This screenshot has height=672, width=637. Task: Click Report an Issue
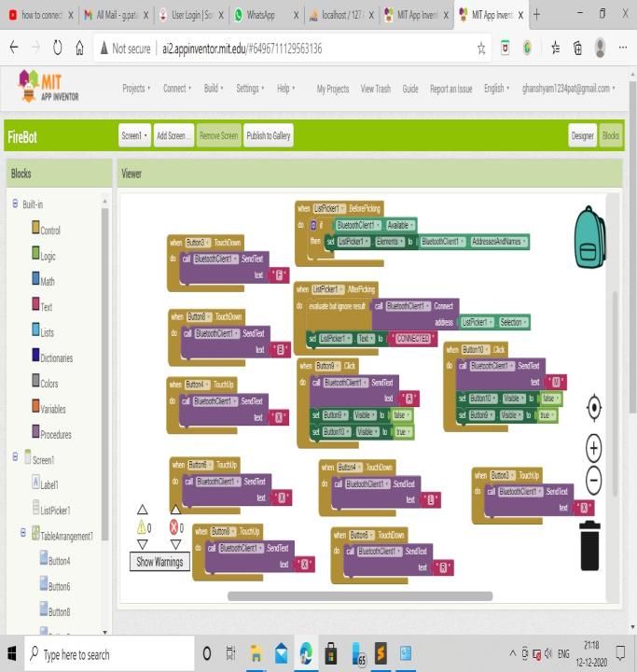[x=451, y=89]
